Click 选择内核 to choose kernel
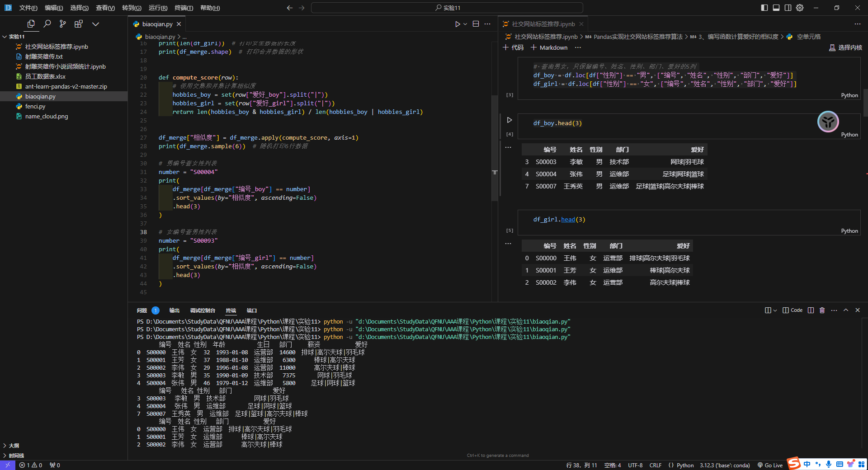 click(845, 47)
